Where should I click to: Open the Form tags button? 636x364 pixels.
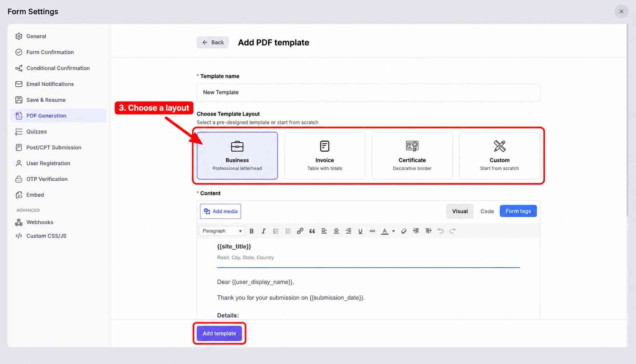click(x=518, y=211)
